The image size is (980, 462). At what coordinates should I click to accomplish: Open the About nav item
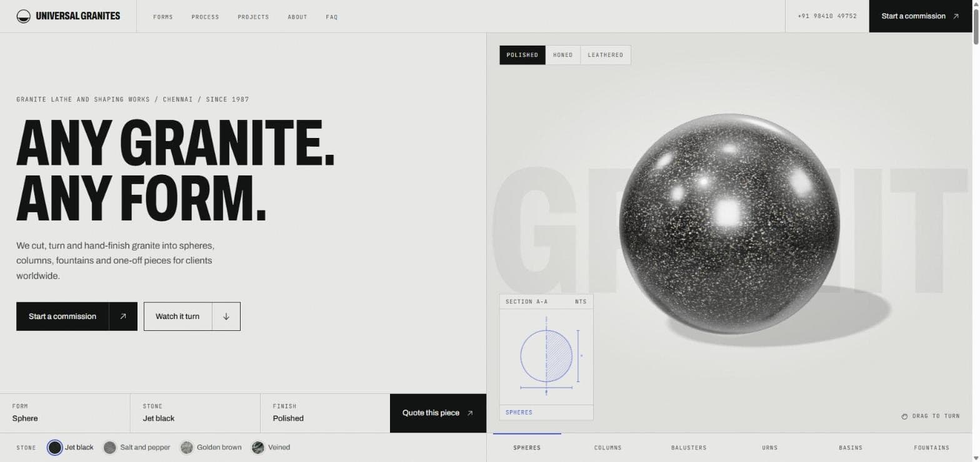pyautogui.click(x=297, y=17)
